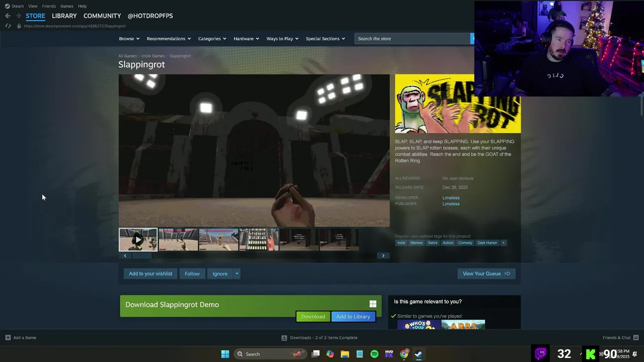Viewport: 644px width, 362px height.
Task: Click the Memes tag
Action: tap(417, 243)
